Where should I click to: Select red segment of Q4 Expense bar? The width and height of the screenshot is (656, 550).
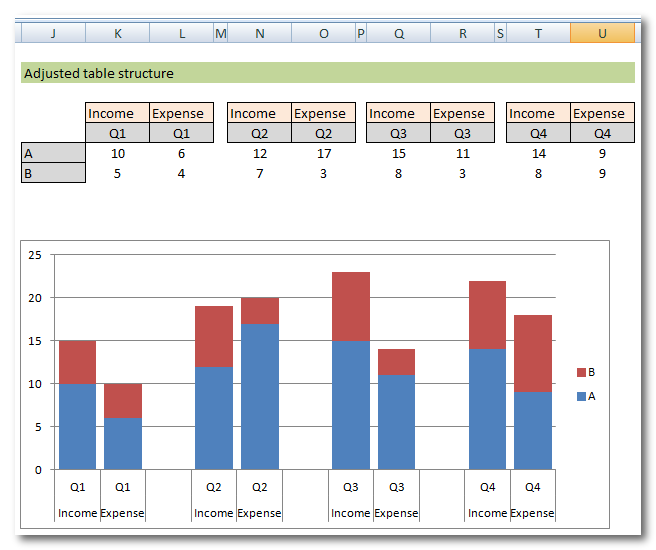tap(532, 352)
